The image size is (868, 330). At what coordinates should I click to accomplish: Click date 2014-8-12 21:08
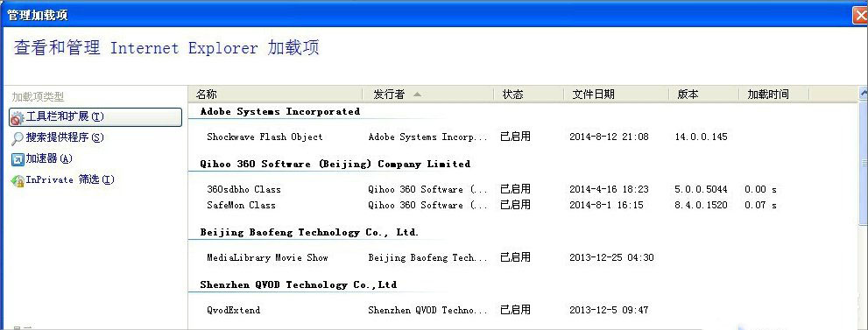(609, 137)
